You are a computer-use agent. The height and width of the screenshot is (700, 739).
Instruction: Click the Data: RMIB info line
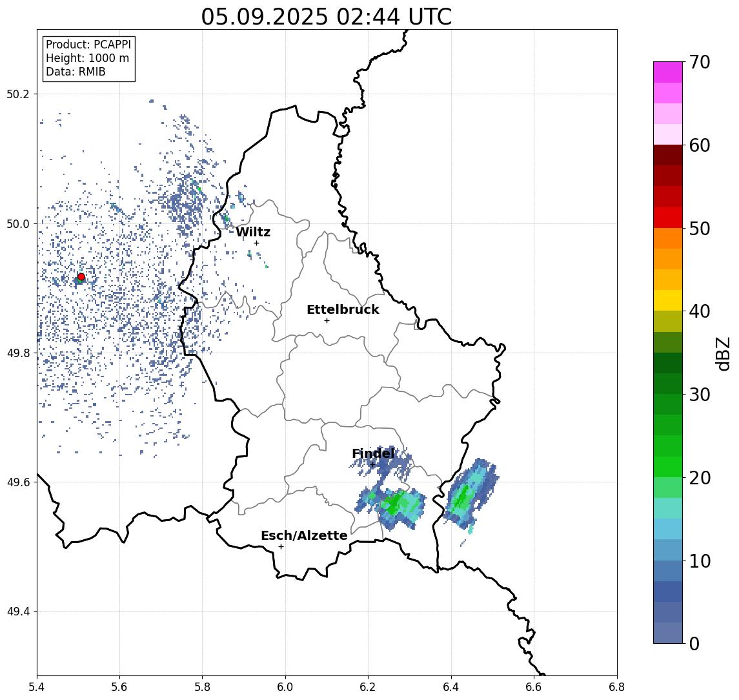pos(76,72)
